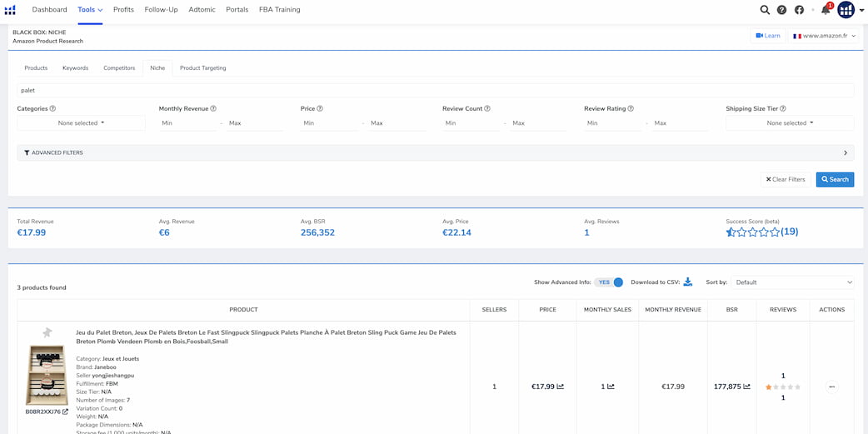868x434 pixels.
Task: Click the Monthly Revenue Min field
Action: coord(187,123)
